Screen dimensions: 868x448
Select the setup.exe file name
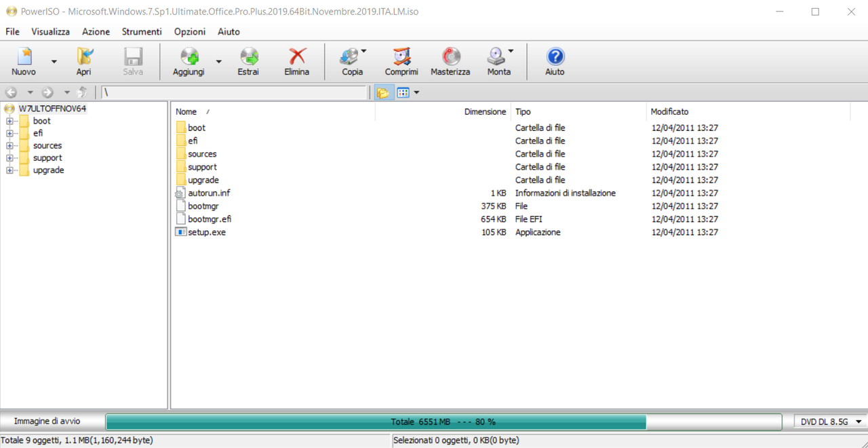tap(207, 232)
